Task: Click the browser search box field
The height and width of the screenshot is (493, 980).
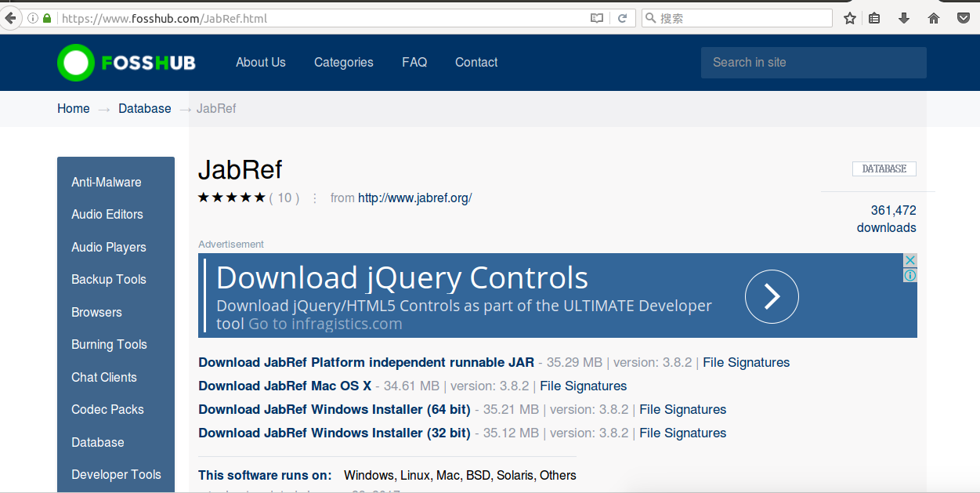Action: 736,18
